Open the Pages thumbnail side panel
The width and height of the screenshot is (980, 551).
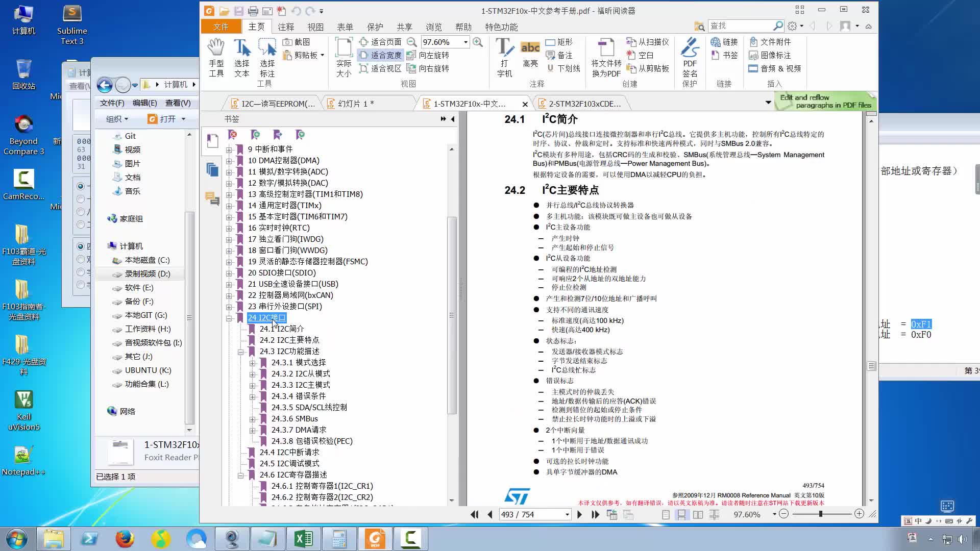(212, 169)
